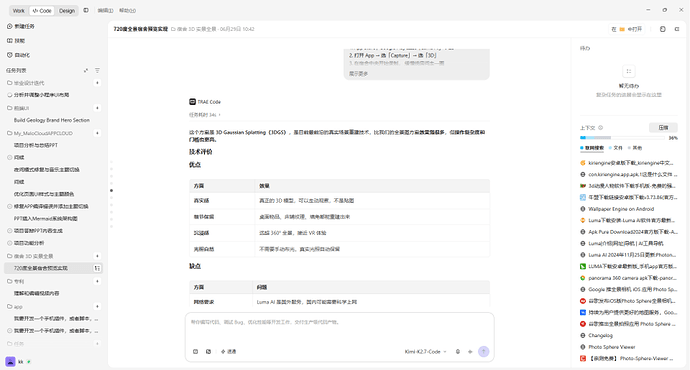The width and height of the screenshot is (690, 370).
Task: Click the context usage progress bar
Action: 622,138
